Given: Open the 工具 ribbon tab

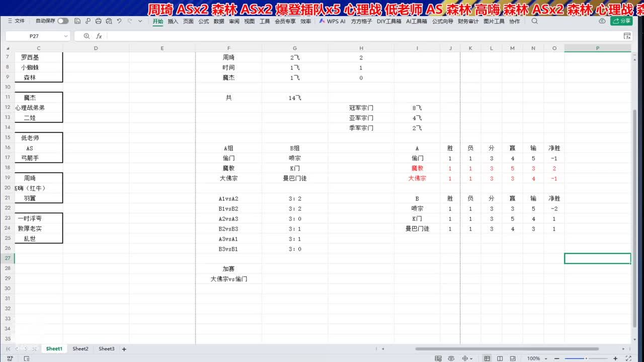Looking at the screenshot, I should click(265, 22).
